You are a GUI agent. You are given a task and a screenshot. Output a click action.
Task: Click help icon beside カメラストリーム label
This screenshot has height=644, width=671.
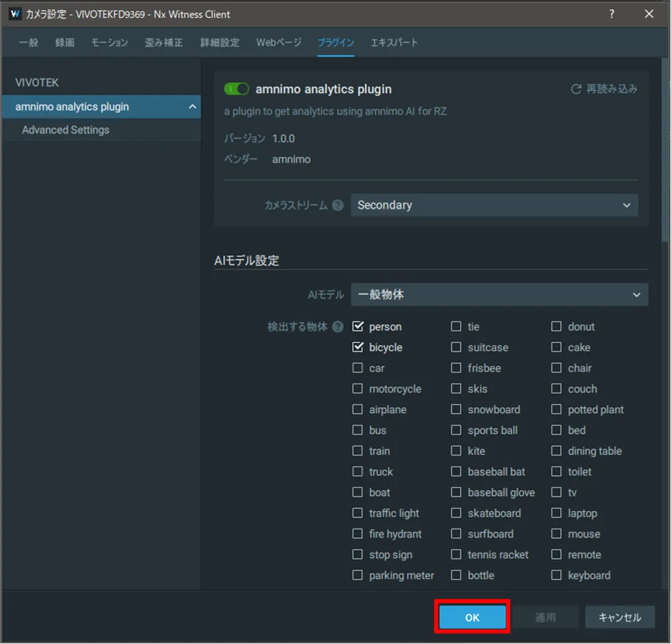pos(338,205)
